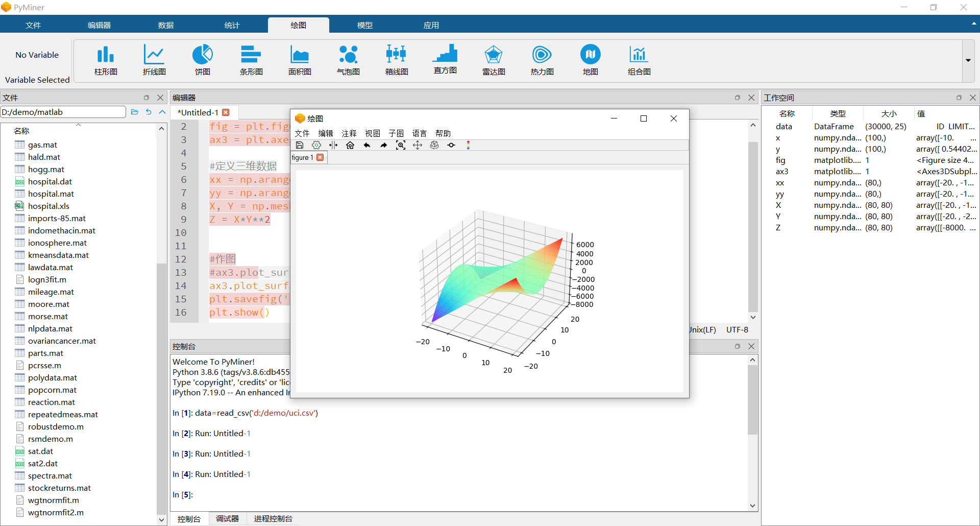Select hospital.xls in file list
Viewport: 980px width, 526px height.
click(48, 206)
